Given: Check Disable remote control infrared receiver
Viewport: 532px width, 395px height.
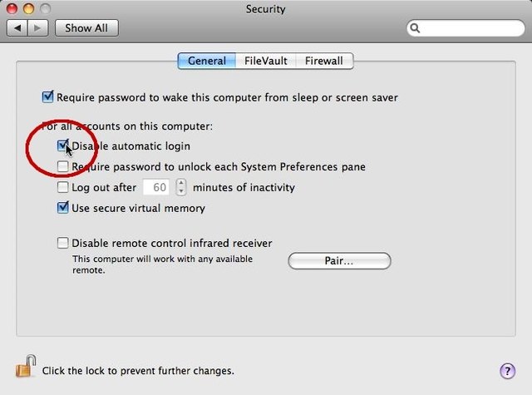Looking at the screenshot, I should tap(63, 243).
